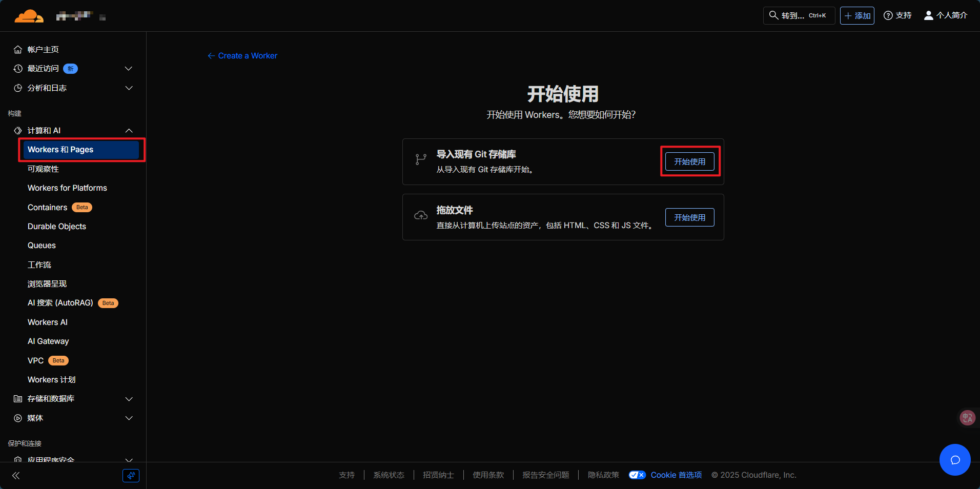980x489 pixels.
Task: Expand the 媒体 section
Action: pos(129,418)
